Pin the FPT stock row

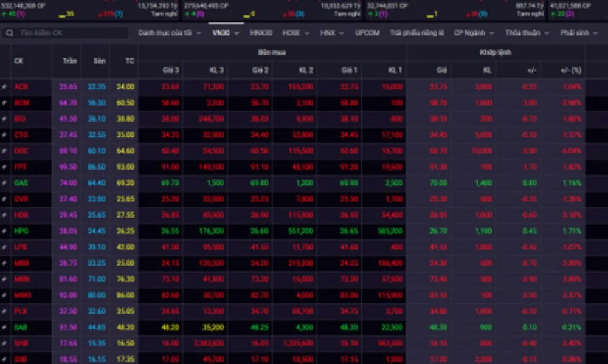(5, 167)
